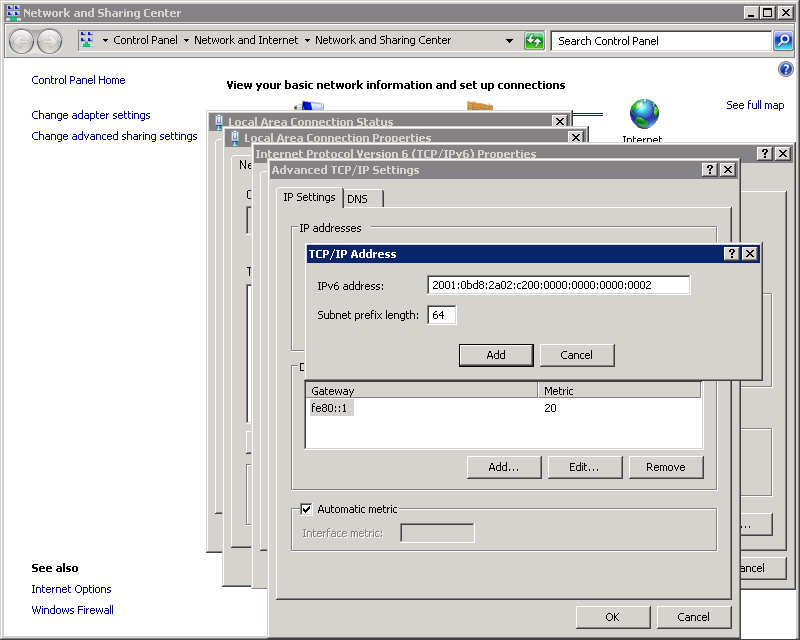Viewport: 800px width, 640px height.
Task: Switch to the DNS tab
Action: point(358,199)
